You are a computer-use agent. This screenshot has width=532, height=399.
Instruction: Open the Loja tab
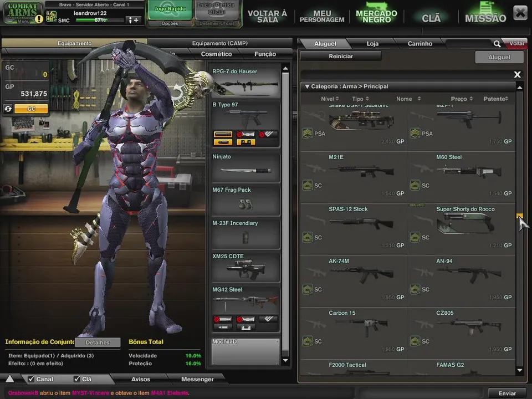372,43
